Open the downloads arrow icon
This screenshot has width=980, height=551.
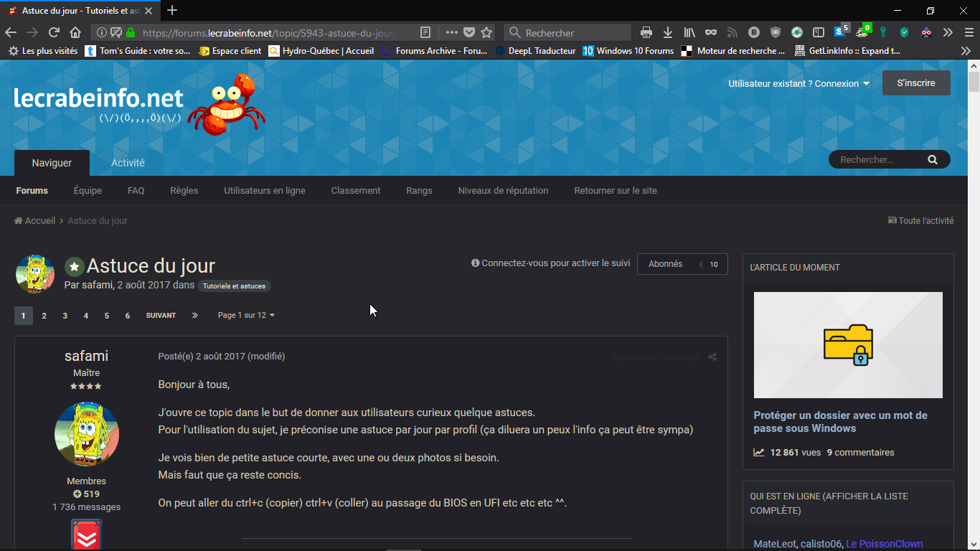coord(668,32)
